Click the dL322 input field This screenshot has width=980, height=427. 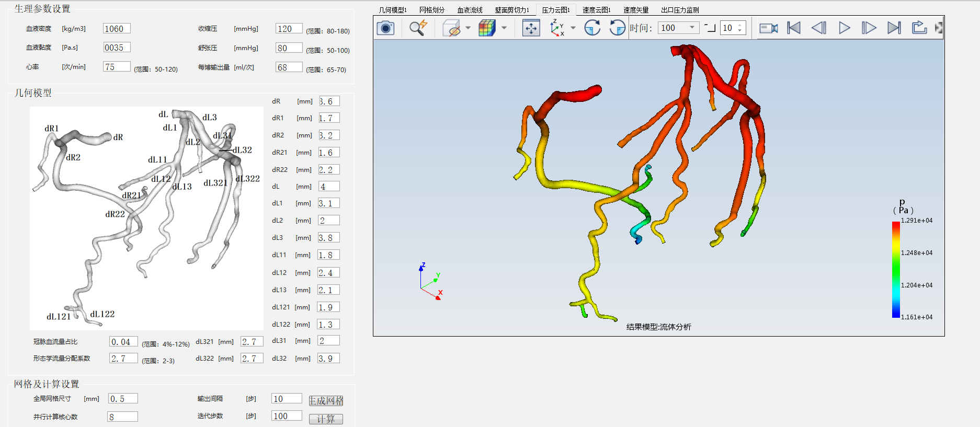click(252, 359)
